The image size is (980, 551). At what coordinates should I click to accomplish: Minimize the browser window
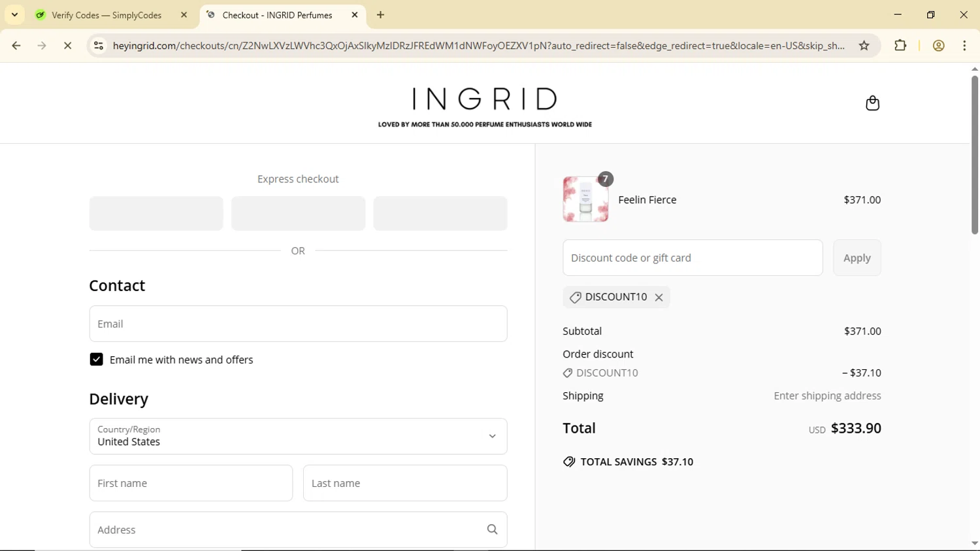[x=898, y=14]
